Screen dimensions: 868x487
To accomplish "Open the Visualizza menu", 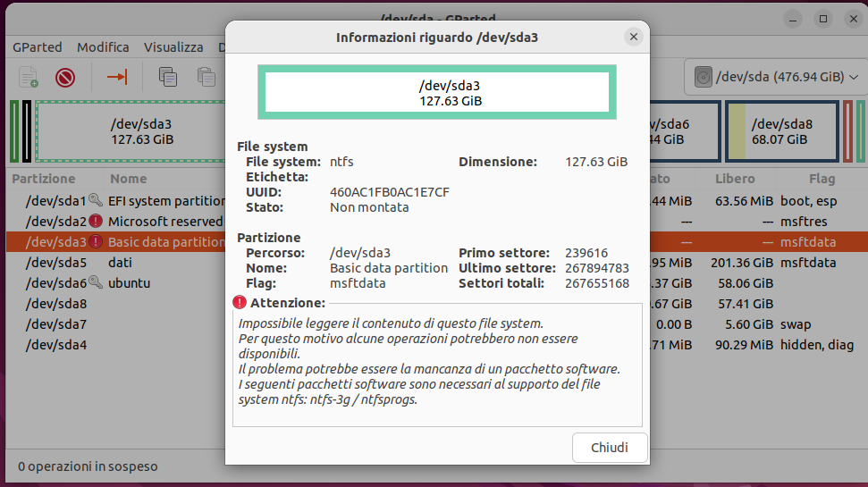I will coord(173,47).
